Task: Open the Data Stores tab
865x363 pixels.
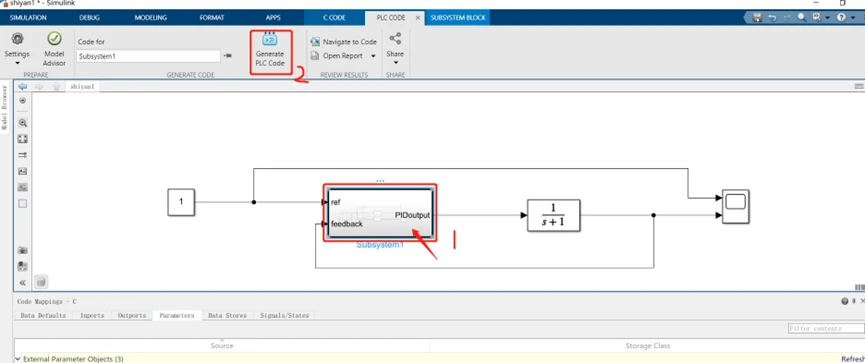Action: click(227, 316)
